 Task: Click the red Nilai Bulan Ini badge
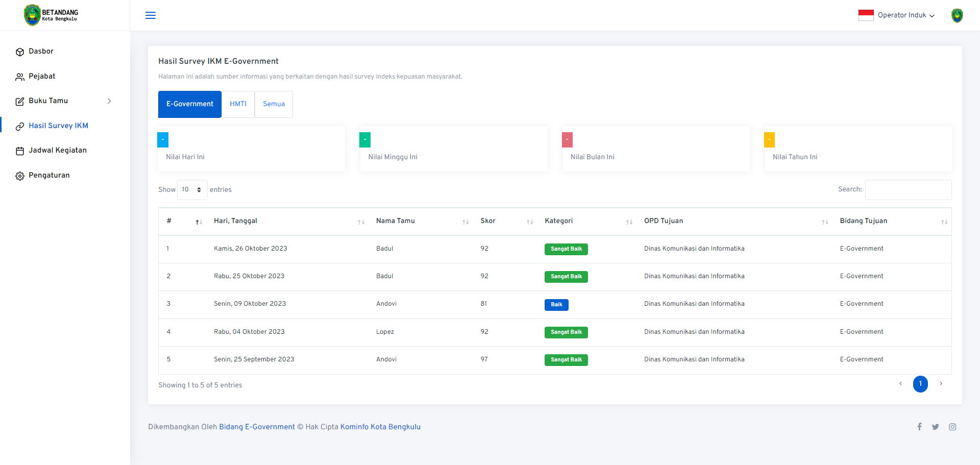point(567,139)
